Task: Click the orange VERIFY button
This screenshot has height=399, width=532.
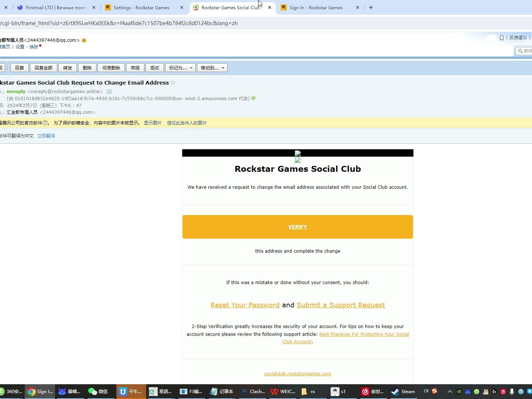Action: (x=298, y=227)
